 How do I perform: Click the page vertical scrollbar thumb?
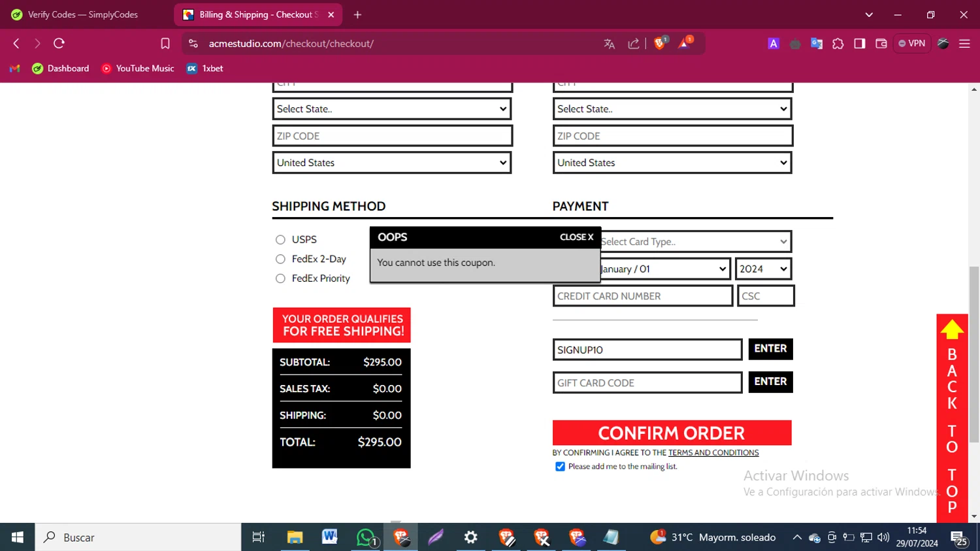click(x=974, y=354)
